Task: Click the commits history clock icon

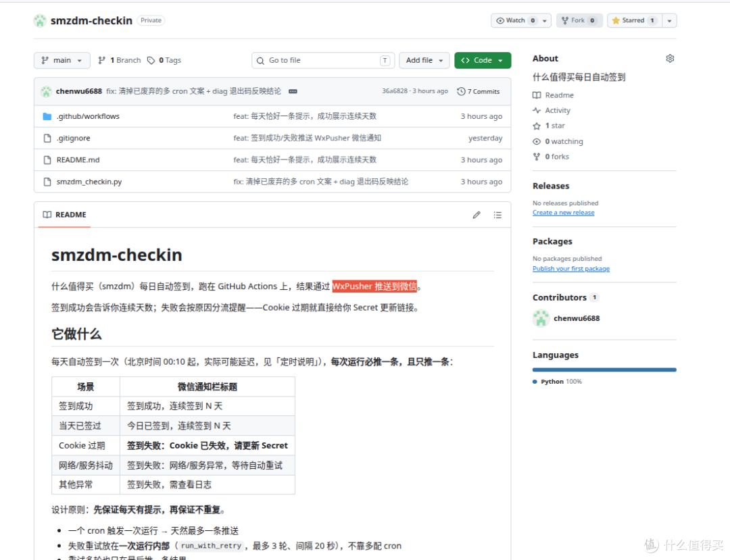Action: pyautogui.click(x=461, y=91)
